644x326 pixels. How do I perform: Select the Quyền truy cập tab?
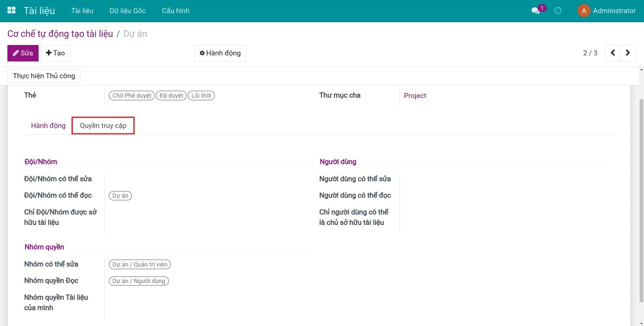[103, 126]
